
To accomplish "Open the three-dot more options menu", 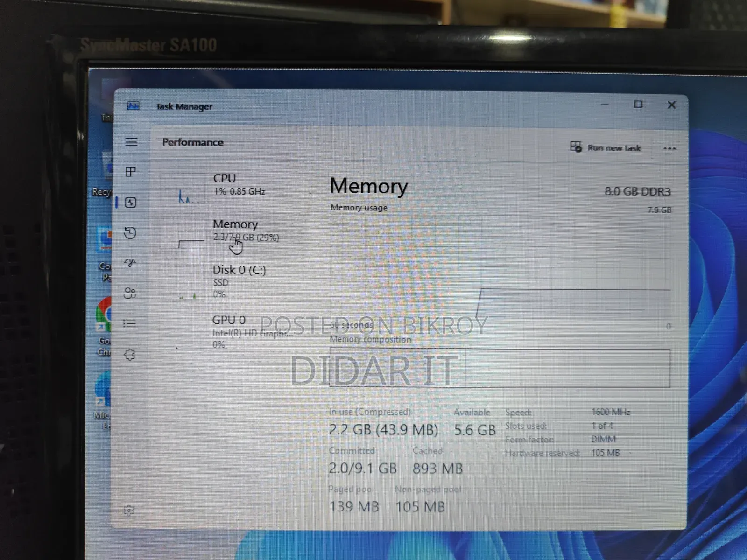I will coord(669,148).
